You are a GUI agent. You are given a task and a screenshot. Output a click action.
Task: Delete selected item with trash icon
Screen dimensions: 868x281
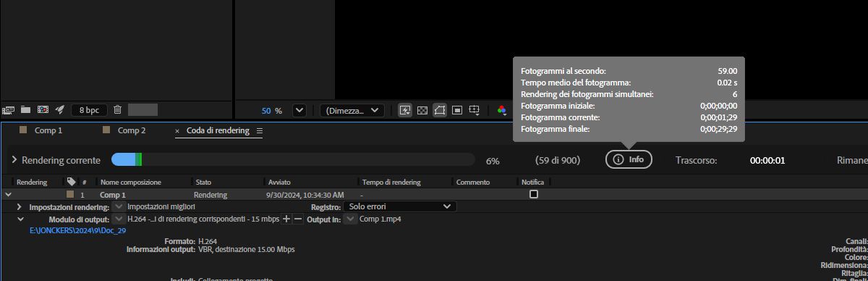tap(117, 110)
